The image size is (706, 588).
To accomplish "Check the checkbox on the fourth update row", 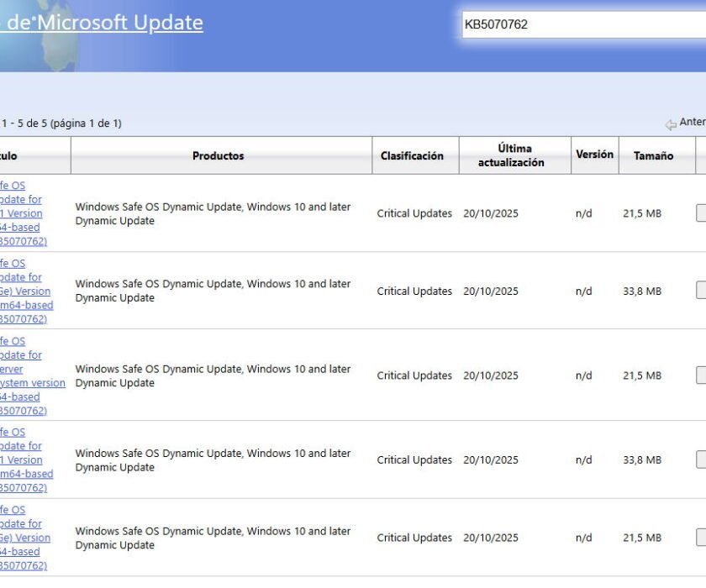I will coord(700,459).
